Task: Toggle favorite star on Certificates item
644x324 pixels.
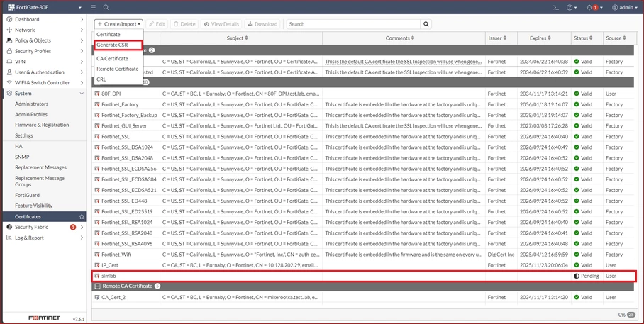Action: [82, 216]
